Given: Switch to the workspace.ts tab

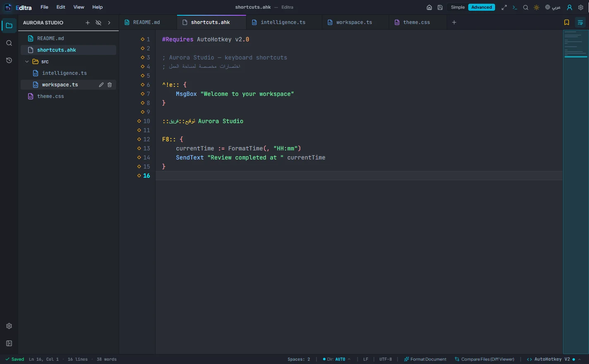Looking at the screenshot, I should [x=355, y=22].
